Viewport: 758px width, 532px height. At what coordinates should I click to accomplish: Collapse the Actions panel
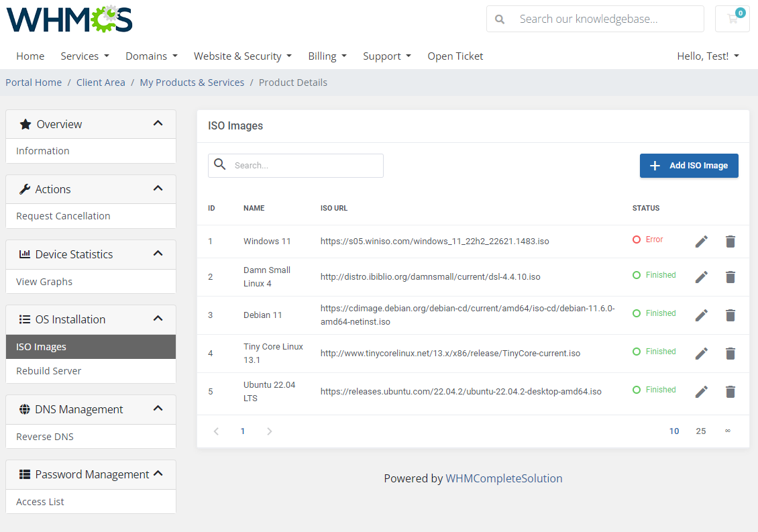click(x=158, y=188)
